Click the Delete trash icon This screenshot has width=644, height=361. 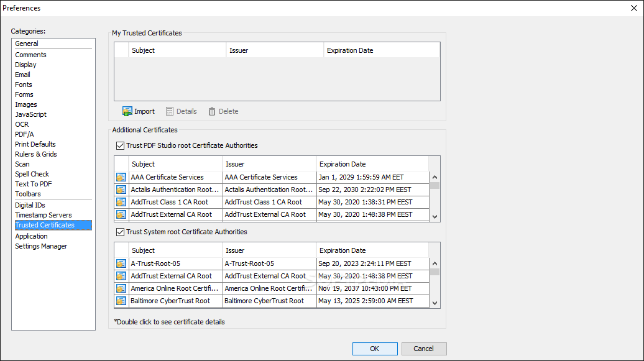212,111
